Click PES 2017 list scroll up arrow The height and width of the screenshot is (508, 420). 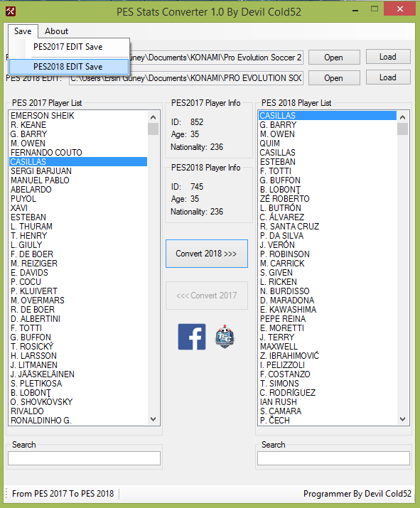click(154, 117)
